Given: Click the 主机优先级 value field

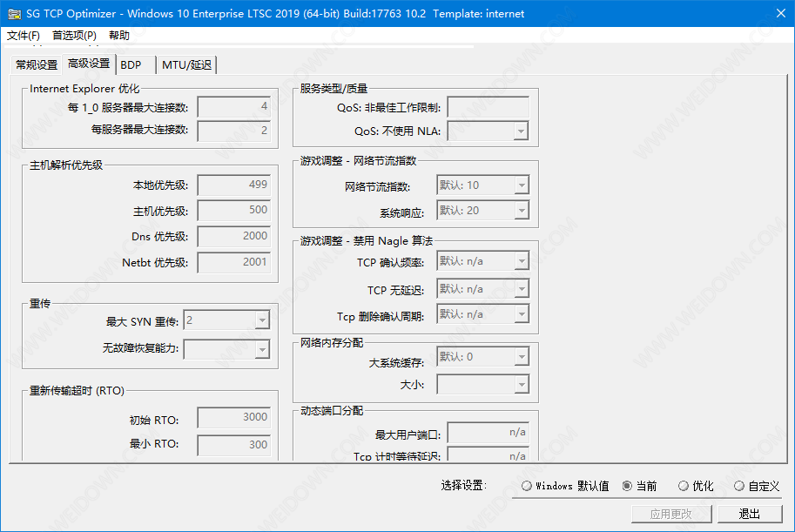Looking at the screenshot, I should (234, 211).
